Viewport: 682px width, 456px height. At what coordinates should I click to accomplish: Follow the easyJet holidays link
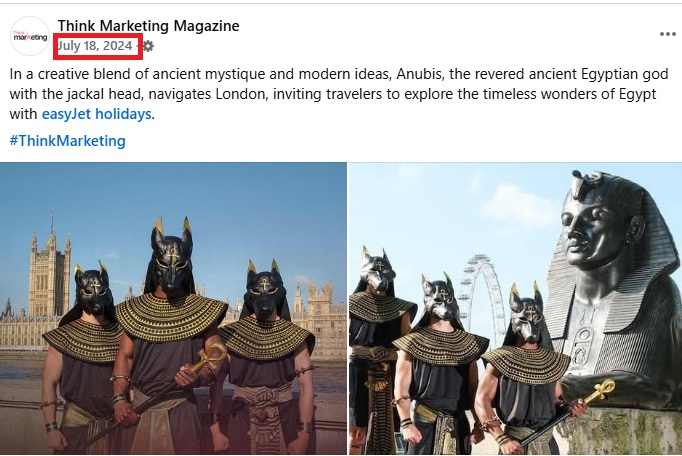97,114
